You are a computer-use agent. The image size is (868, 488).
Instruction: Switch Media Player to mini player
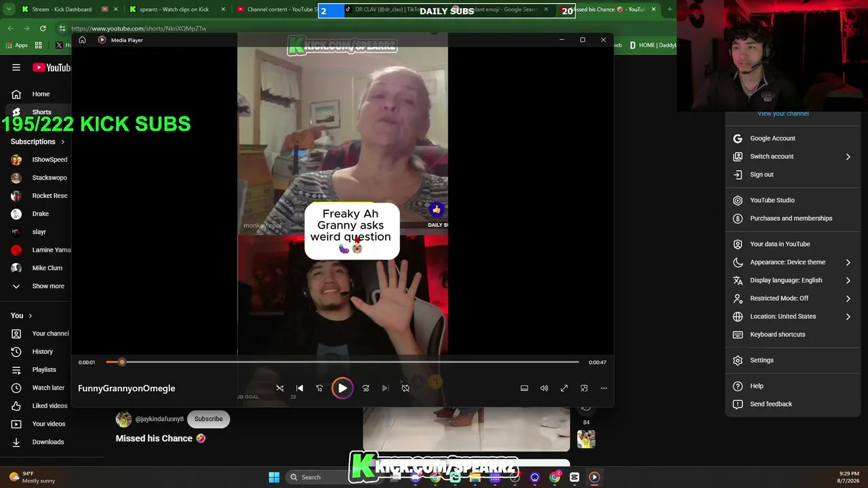tap(584, 388)
